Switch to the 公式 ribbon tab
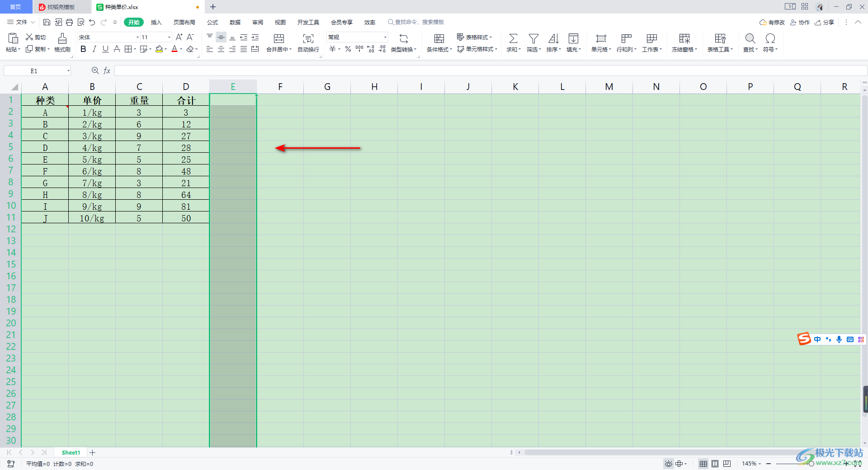 (x=212, y=22)
